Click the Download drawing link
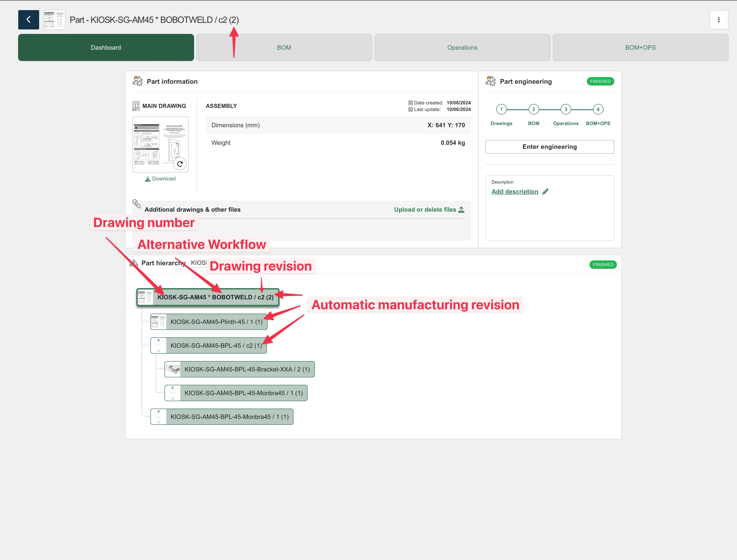This screenshot has width=737, height=560. point(161,179)
